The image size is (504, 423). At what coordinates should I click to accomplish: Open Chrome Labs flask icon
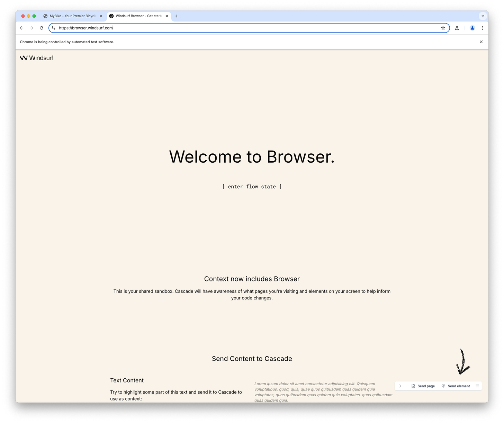point(457,28)
